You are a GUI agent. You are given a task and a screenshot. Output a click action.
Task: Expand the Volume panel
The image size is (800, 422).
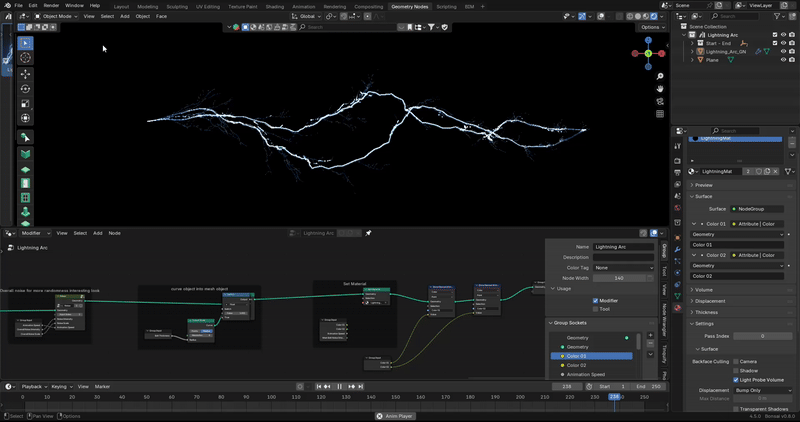click(704, 290)
